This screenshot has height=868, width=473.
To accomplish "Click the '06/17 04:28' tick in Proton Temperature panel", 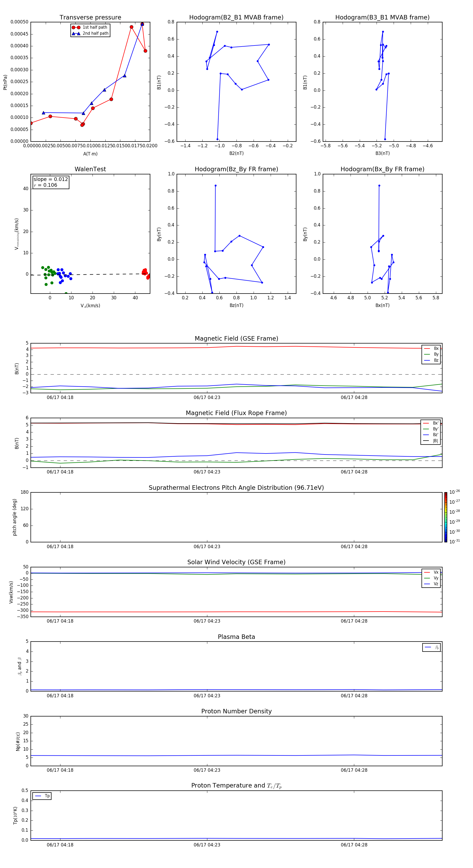I will tap(354, 845).
